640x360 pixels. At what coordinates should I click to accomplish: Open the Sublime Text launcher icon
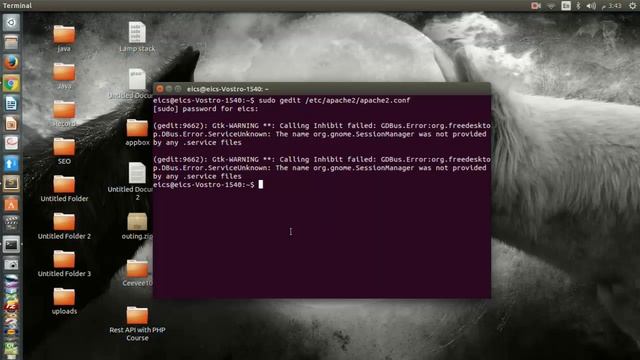click(11, 183)
